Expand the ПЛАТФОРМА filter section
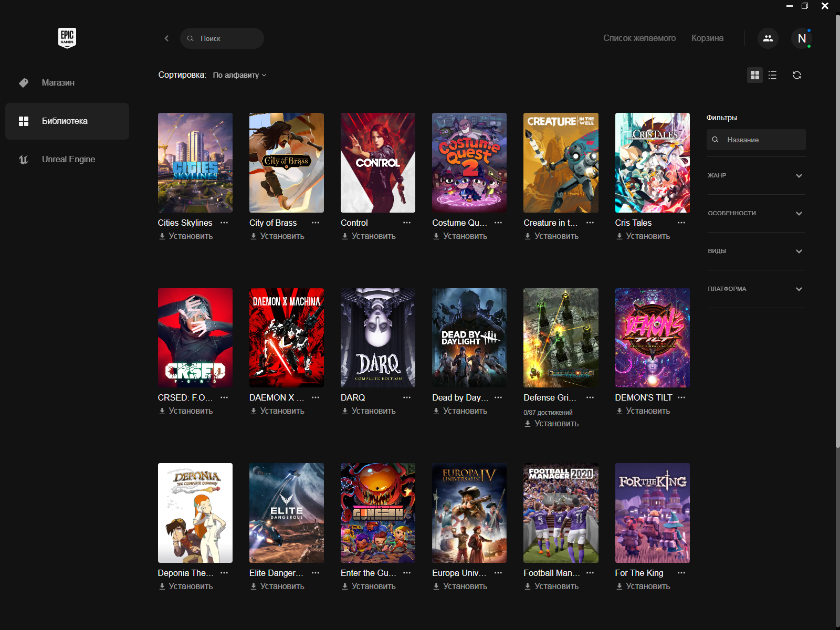 click(x=756, y=289)
